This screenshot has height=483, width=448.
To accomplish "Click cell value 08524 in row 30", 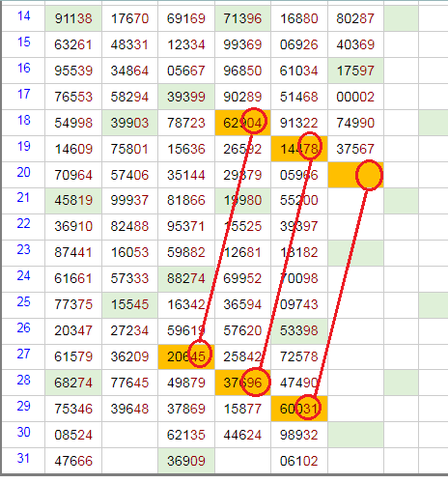I will click(73, 435).
